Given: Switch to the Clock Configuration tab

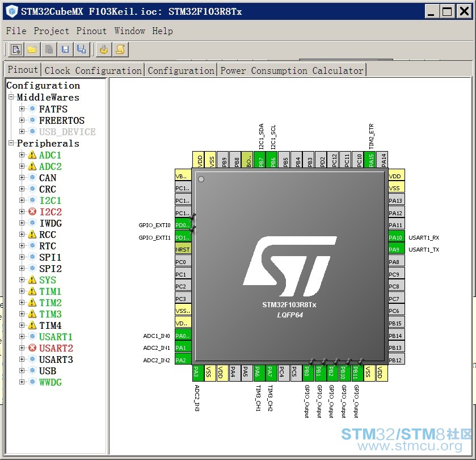Looking at the screenshot, I should 93,70.
